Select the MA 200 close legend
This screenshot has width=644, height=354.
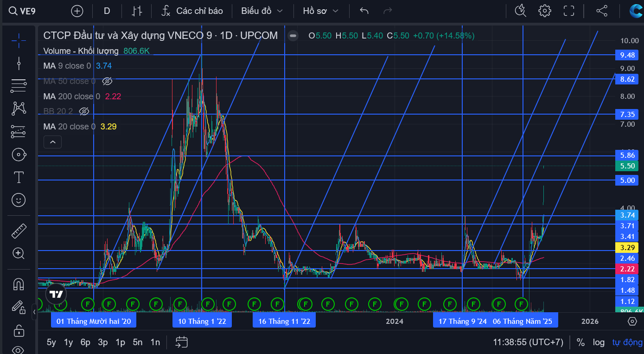(x=72, y=97)
